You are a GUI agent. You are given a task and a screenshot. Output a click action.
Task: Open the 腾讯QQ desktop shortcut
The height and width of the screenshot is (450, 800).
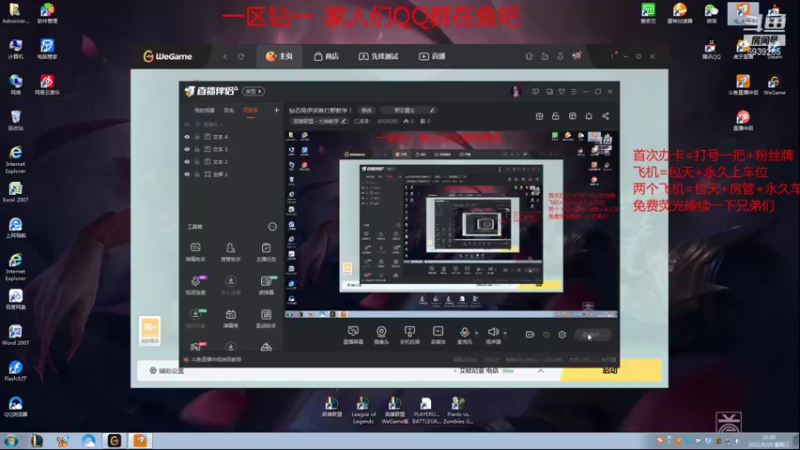[711, 51]
